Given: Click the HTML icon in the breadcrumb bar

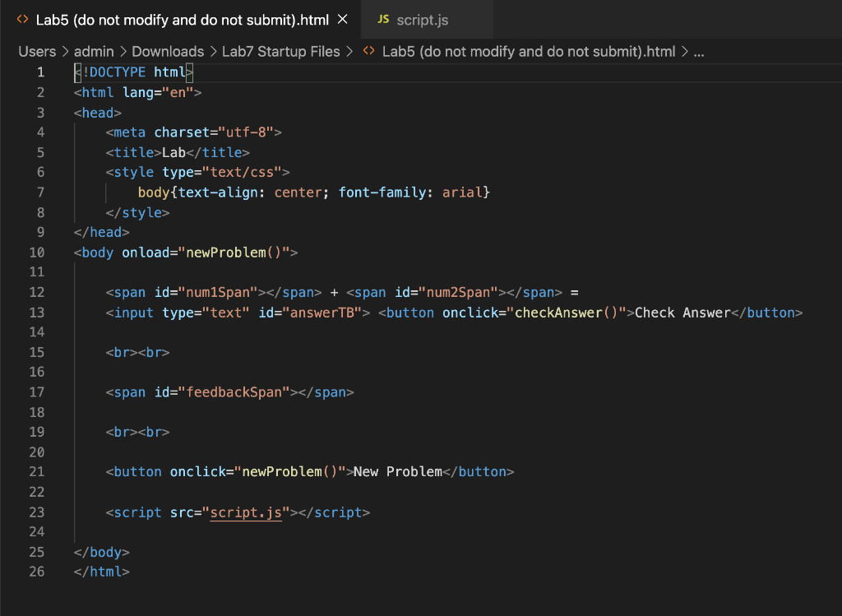Looking at the screenshot, I should point(368,51).
